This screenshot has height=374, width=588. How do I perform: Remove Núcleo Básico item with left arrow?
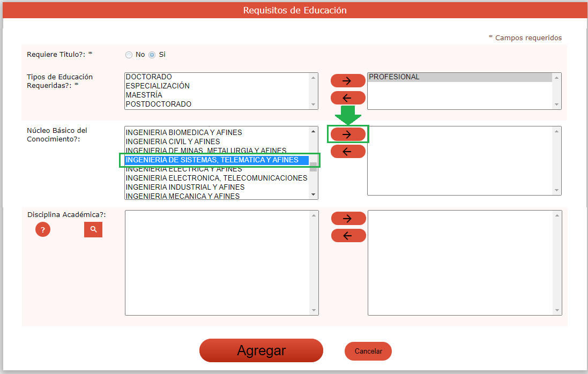[348, 152]
